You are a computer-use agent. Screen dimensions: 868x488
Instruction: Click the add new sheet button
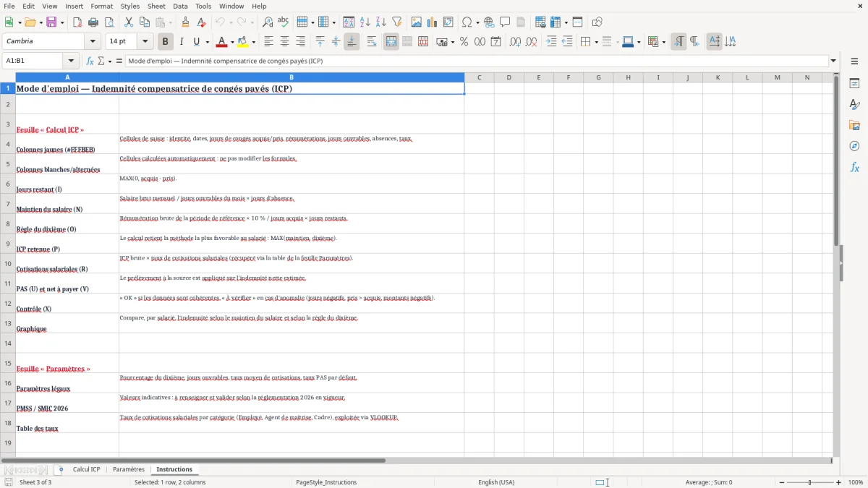click(x=61, y=470)
